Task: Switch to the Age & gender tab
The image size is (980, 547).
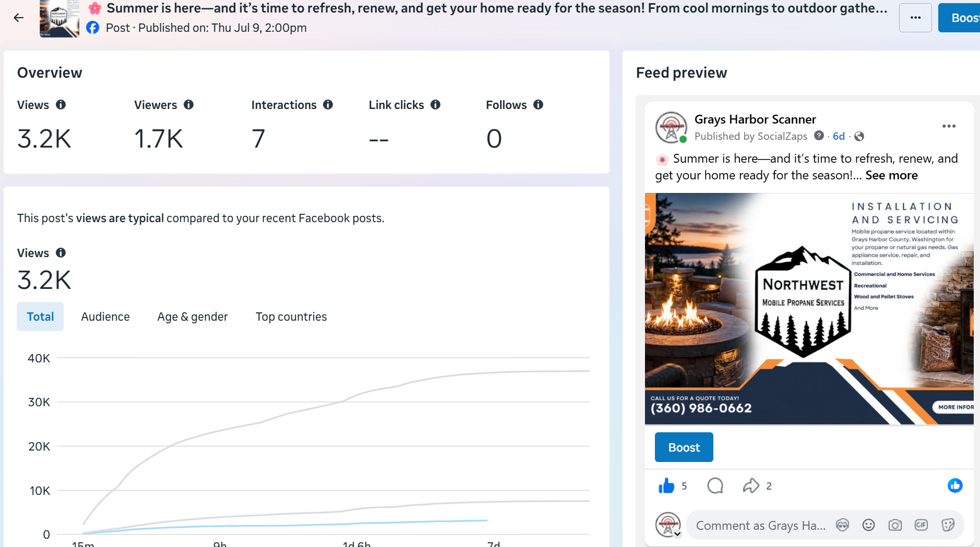Action: pos(193,317)
